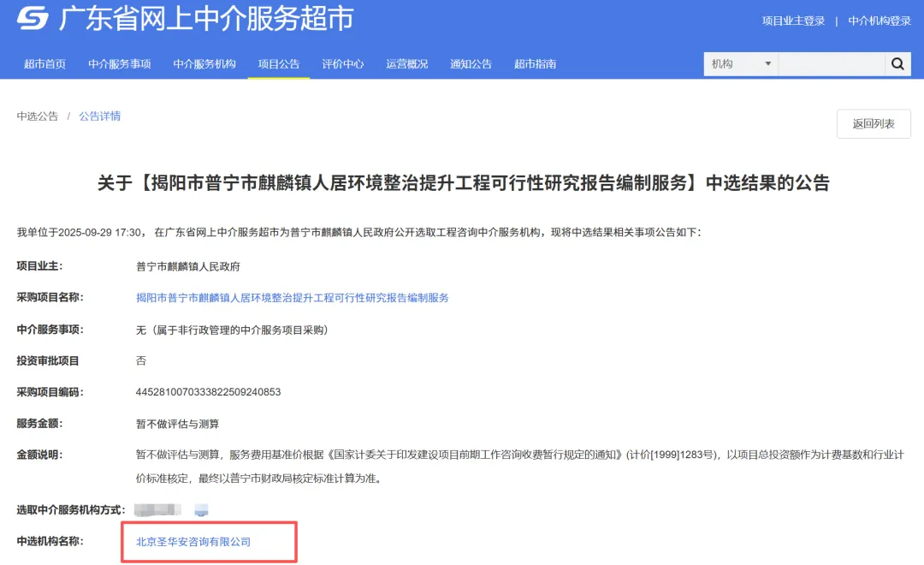Open the 评价中心 section
The height and width of the screenshot is (565, 924).
coord(342,63)
